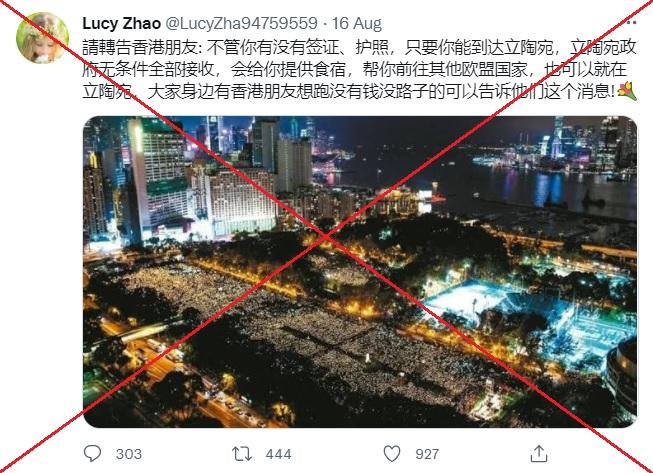The width and height of the screenshot is (653, 473).
Task: Click tweet line starting 請轉告香港朋友
Action: click(359, 48)
